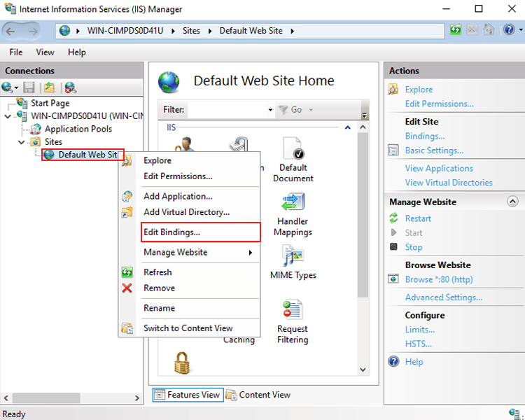Click the features list vertical scrollbar down arrow
This screenshot has width=525, height=420.
pyautogui.click(x=363, y=370)
